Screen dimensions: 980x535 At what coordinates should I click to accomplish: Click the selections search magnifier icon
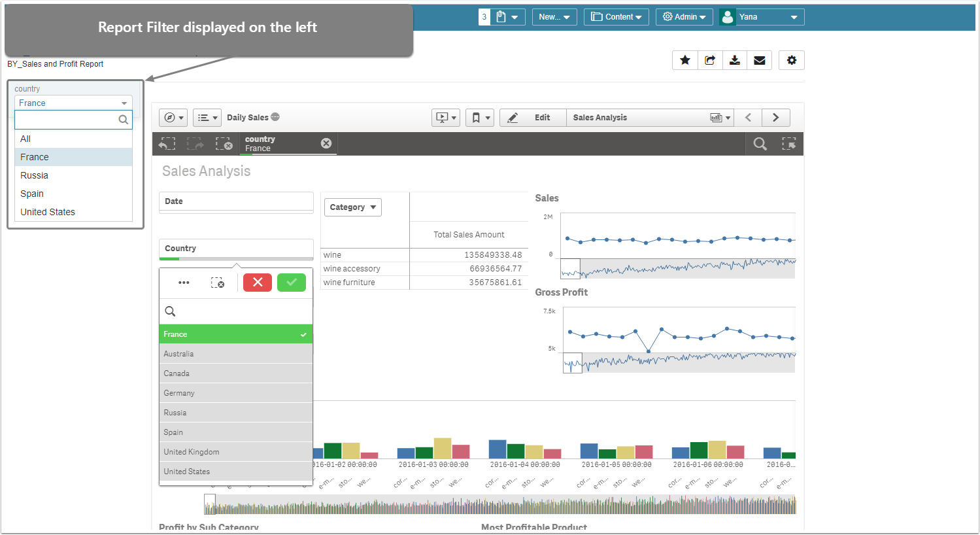[760, 144]
